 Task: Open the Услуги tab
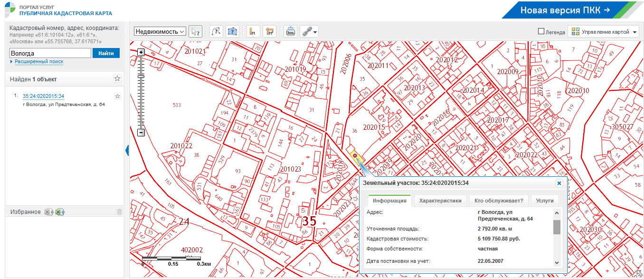[x=545, y=201]
